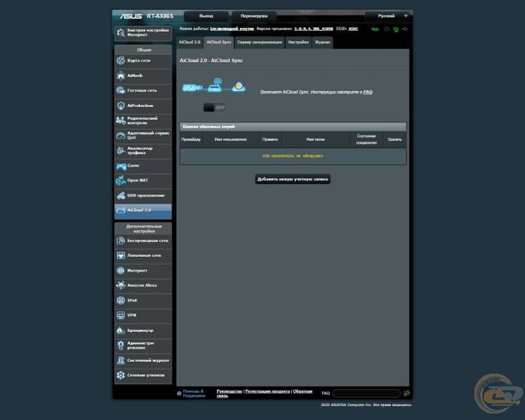
Task: Open the firmware version link
Action: coord(314,29)
